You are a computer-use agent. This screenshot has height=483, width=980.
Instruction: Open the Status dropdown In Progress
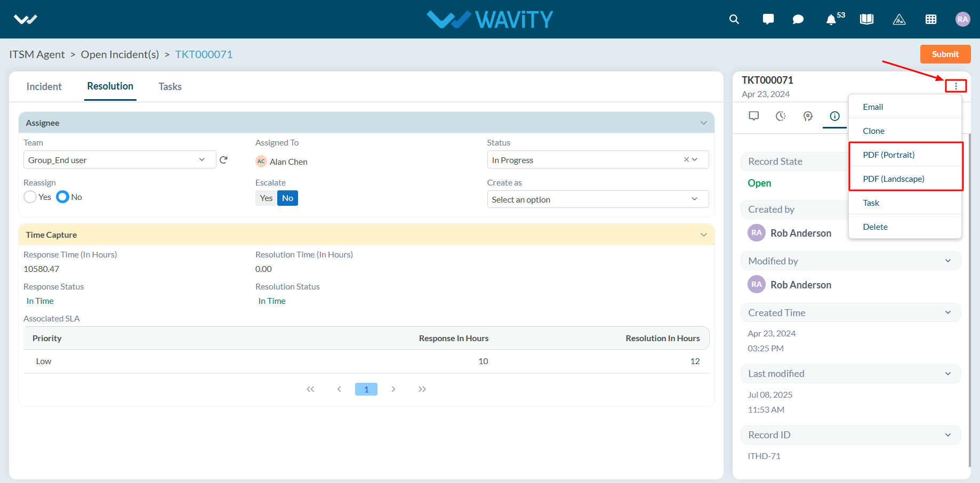598,159
